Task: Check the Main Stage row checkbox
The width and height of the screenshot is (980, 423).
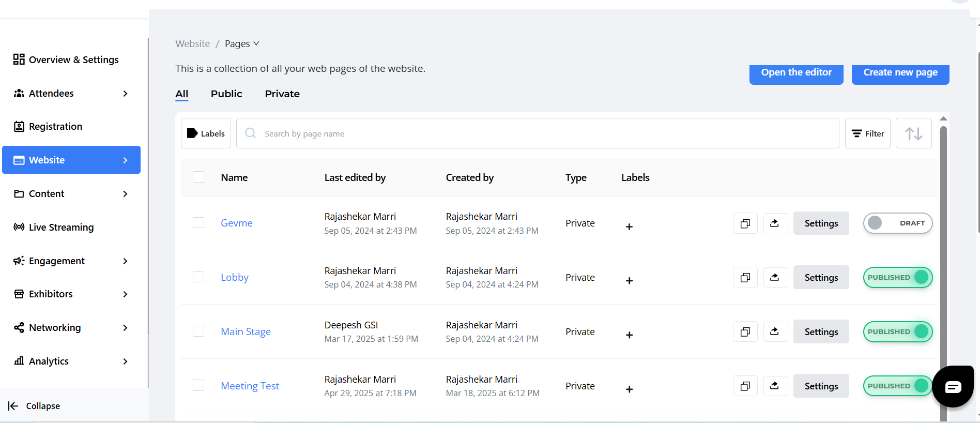Action: pyautogui.click(x=198, y=331)
